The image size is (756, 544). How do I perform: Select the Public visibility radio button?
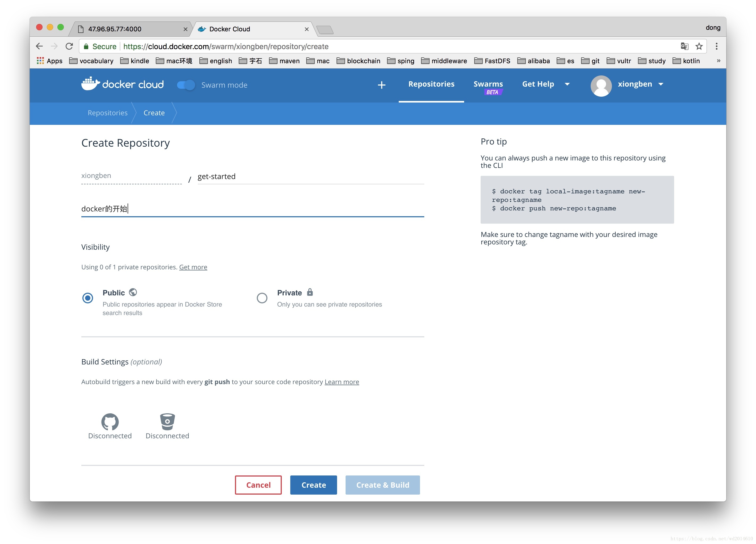click(x=88, y=298)
